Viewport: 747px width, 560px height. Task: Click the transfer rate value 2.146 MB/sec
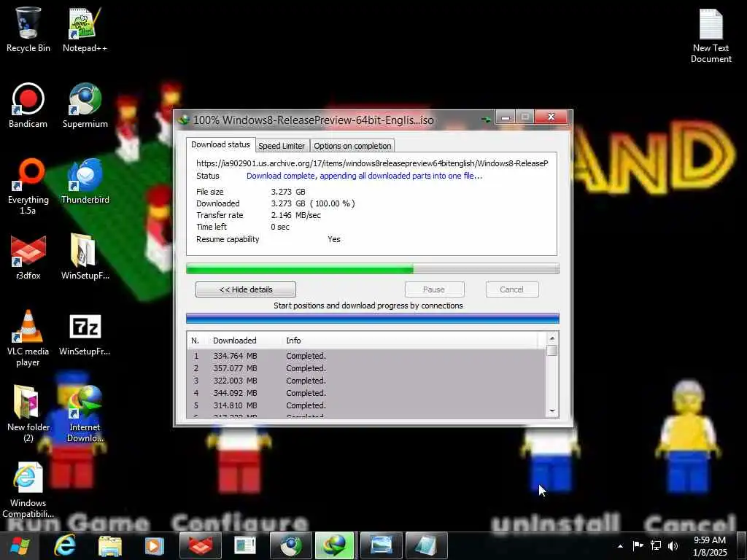(x=296, y=215)
